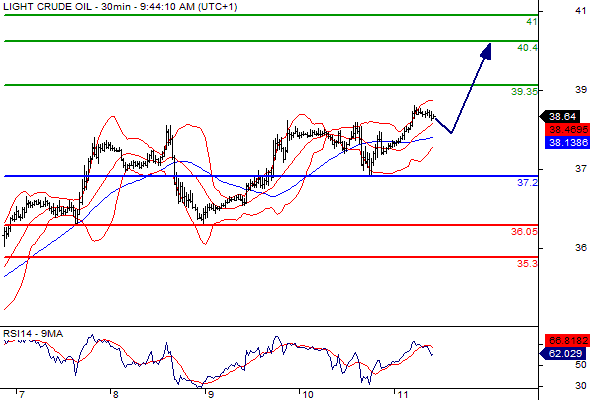Click the LIGHT CRUDE OIL chart title
The width and height of the screenshot is (590, 400).
47,6
